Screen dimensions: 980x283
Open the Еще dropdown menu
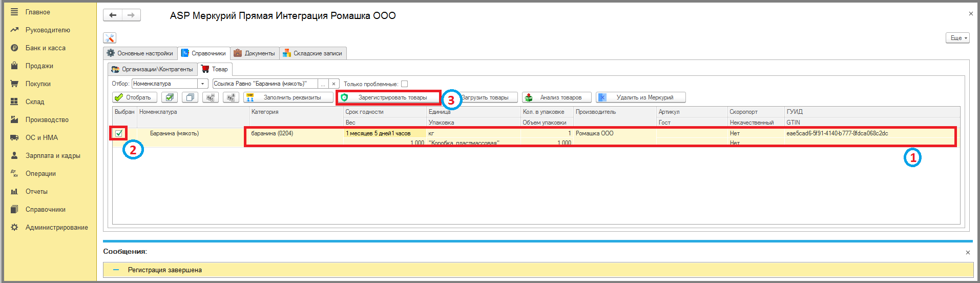point(957,38)
